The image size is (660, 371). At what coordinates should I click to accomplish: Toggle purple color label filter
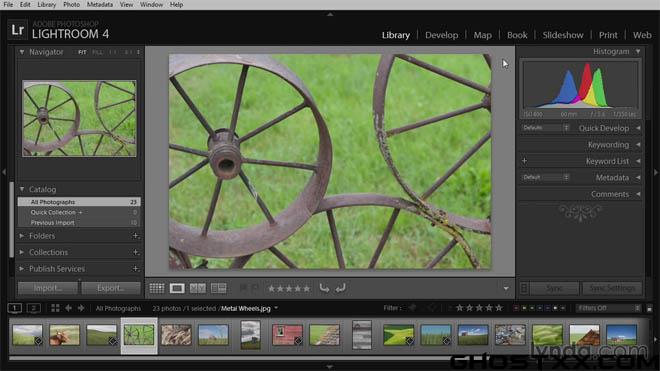[x=548, y=308]
